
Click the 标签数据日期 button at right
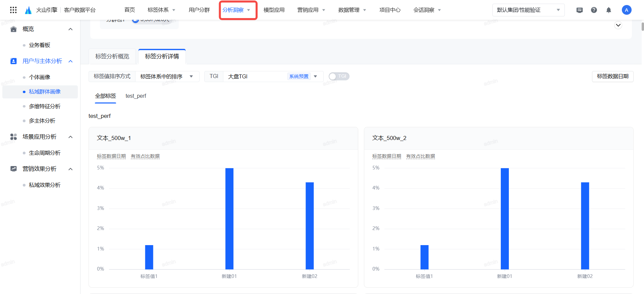[x=612, y=76]
